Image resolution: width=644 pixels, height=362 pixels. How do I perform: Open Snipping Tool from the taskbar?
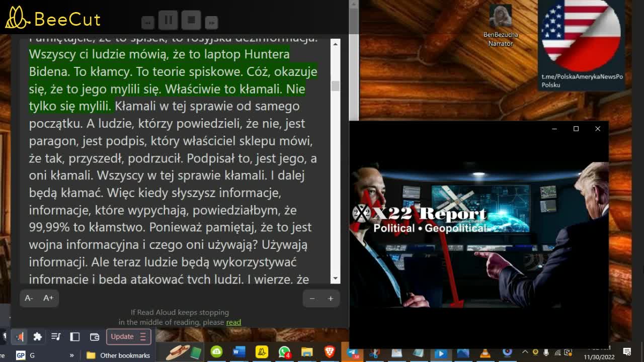point(374,353)
